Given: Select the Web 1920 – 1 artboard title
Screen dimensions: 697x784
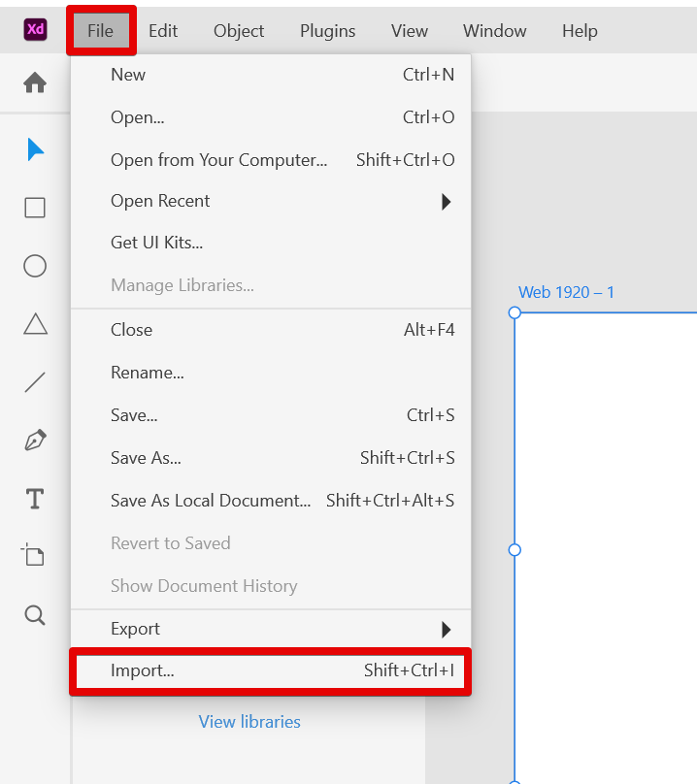Looking at the screenshot, I should [x=566, y=292].
